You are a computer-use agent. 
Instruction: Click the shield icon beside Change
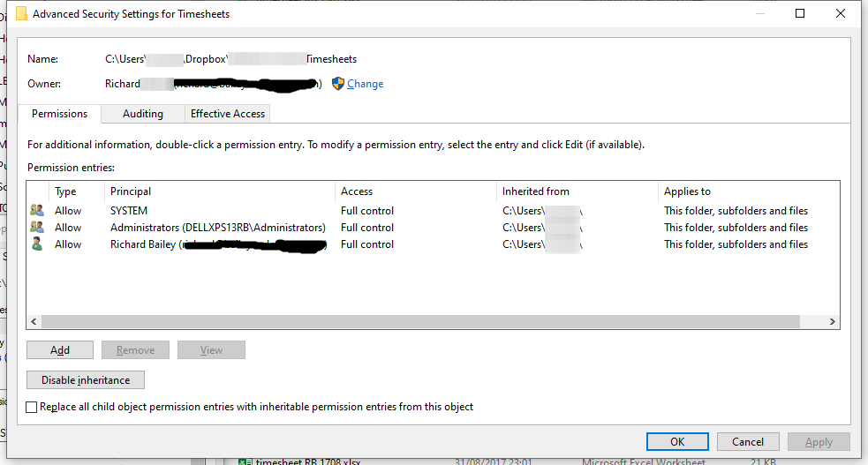tap(337, 84)
